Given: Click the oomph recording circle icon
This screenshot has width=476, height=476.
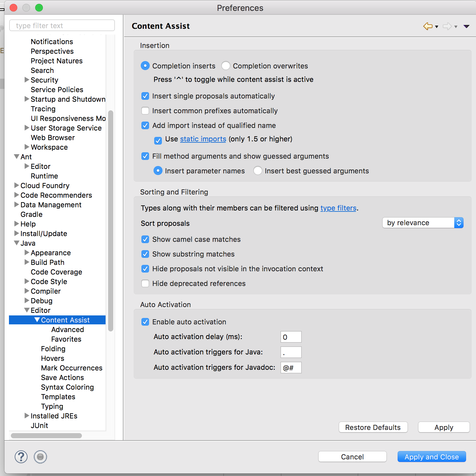Looking at the screenshot, I should pyautogui.click(x=40, y=457).
